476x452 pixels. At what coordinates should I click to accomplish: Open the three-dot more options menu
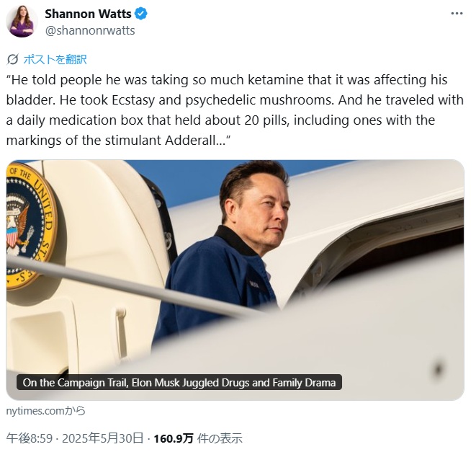click(x=457, y=14)
